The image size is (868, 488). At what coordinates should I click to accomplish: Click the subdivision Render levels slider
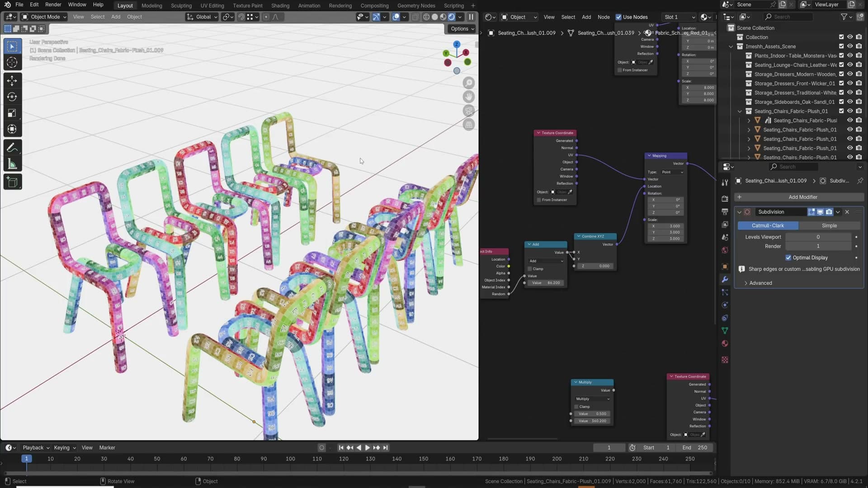pyautogui.click(x=818, y=246)
